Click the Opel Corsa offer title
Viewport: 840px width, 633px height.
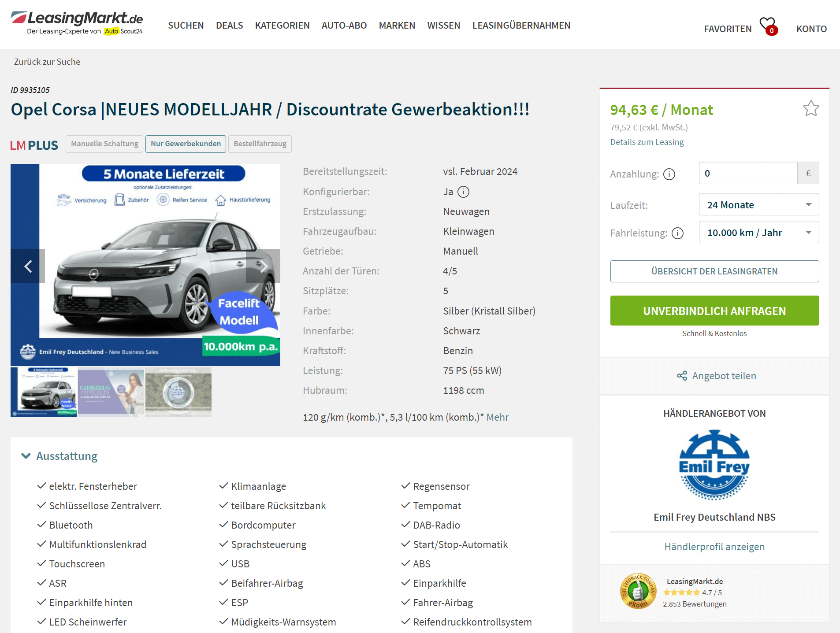pyautogui.click(x=270, y=110)
